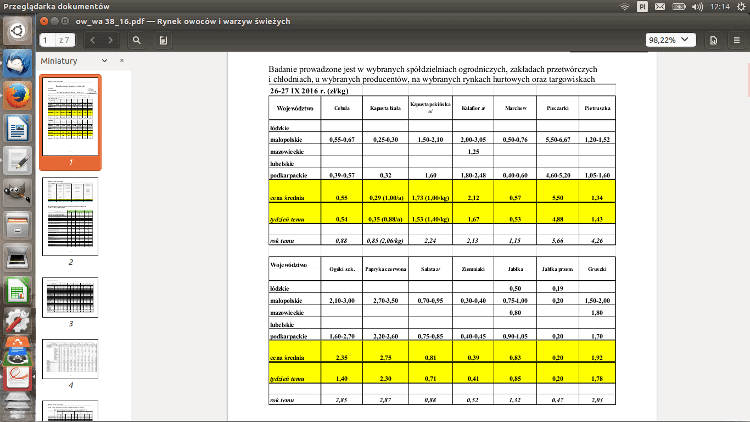Open Ubuntu Dash home button

point(17,31)
